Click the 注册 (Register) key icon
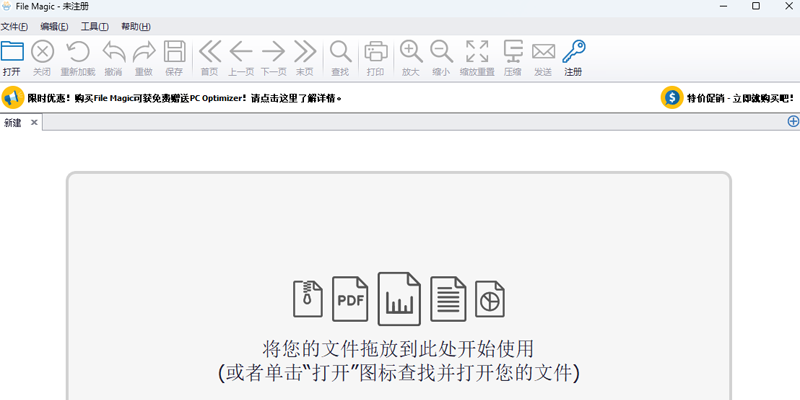Screen dimensions: 800x400 [x=574, y=52]
